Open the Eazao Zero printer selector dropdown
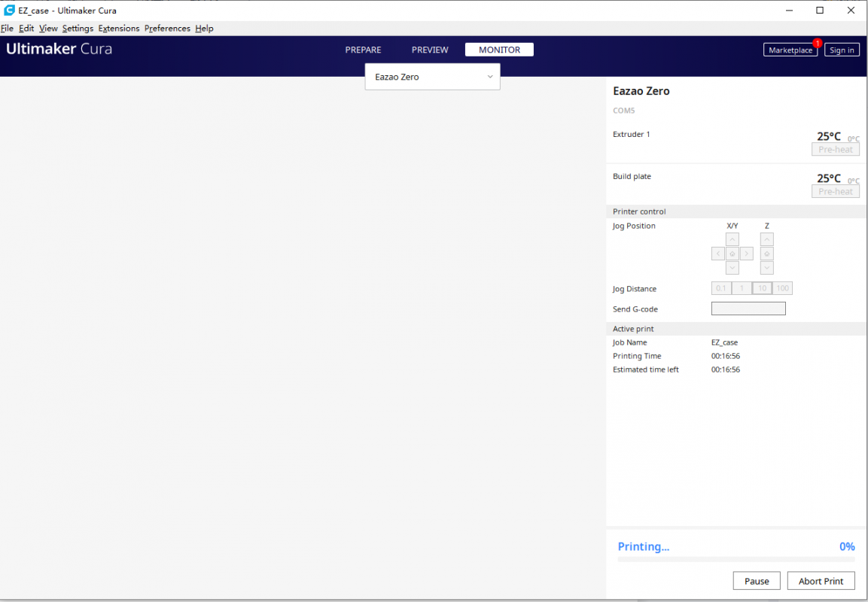The image size is (868, 602). click(x=432, y=77)
